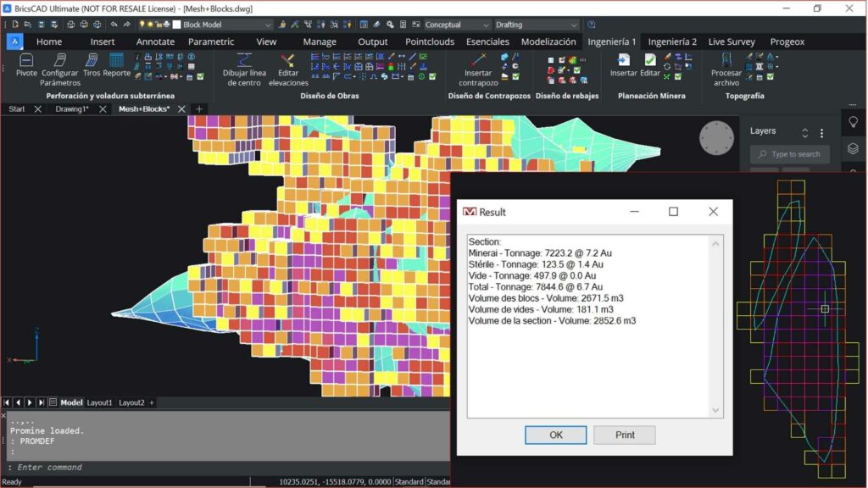Click the layer lightbulb on/off icon

(x=142, y=25)
